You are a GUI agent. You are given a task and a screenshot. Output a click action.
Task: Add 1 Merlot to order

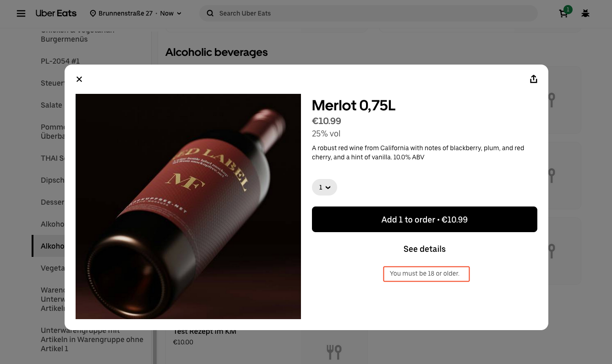point(425,219)
